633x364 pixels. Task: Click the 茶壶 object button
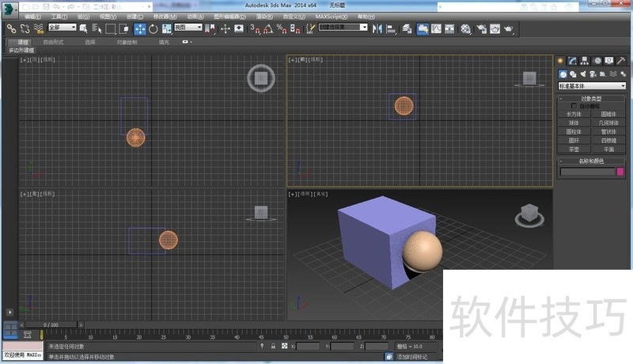(x=574, y=149)
